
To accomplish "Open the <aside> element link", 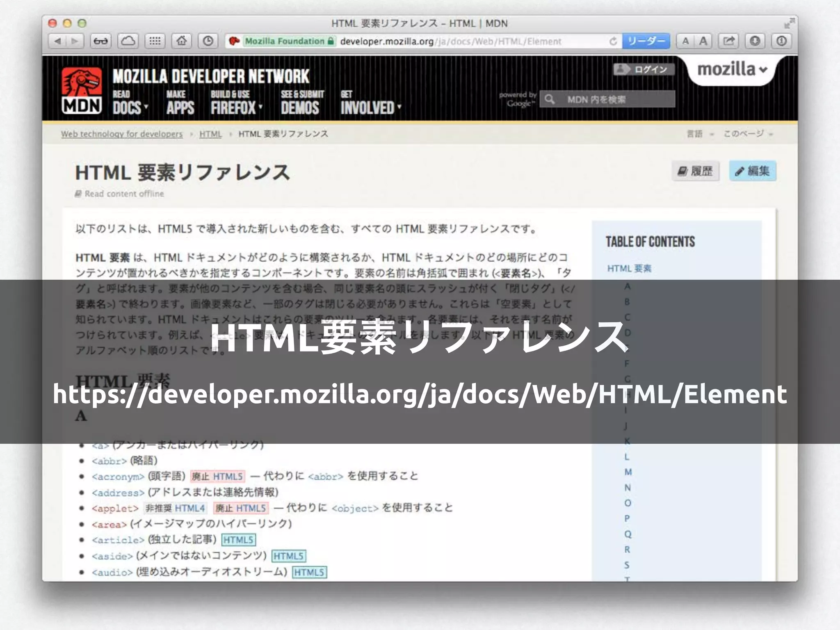I will point(112,556).
